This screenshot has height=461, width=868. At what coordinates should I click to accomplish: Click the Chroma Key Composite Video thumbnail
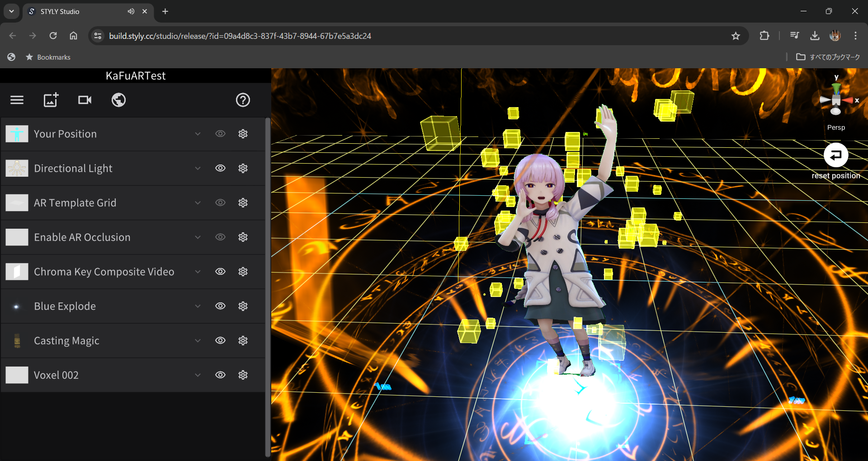pyautogui.click(x=17, y=272)
